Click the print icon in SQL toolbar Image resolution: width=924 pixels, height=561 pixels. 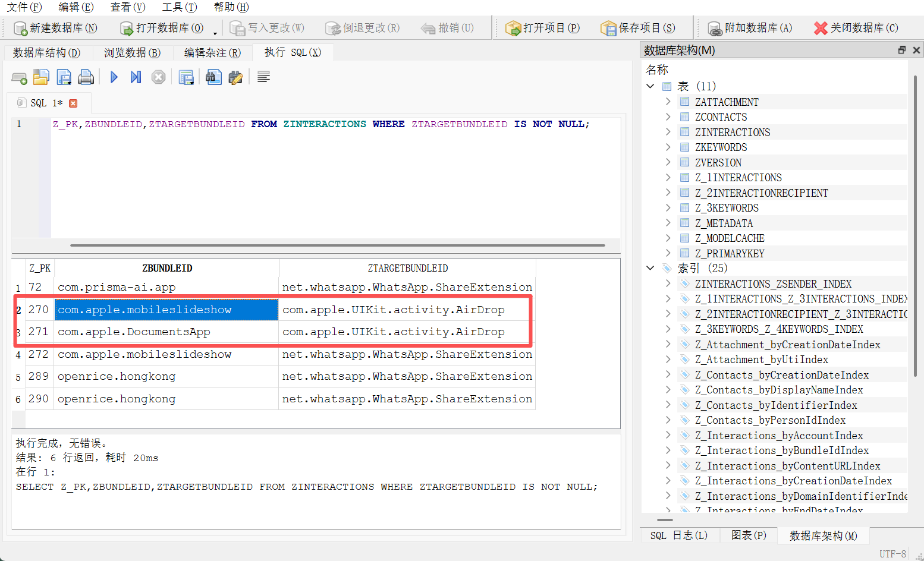point(86,77)
